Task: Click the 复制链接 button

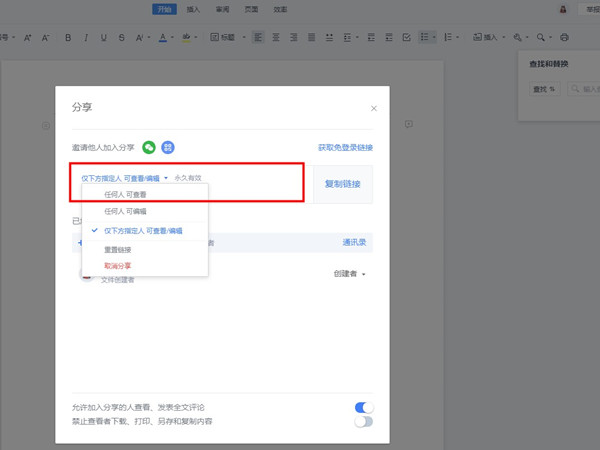Action: point(343,184)
